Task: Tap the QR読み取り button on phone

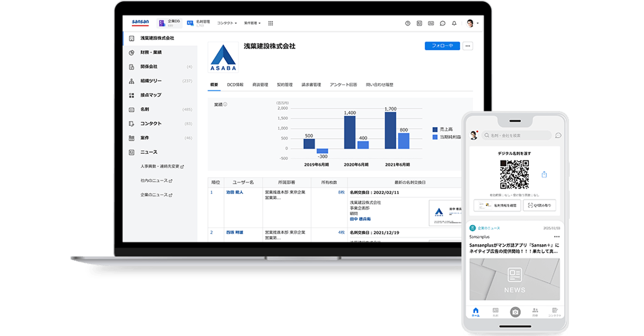Action: (540, 205)
